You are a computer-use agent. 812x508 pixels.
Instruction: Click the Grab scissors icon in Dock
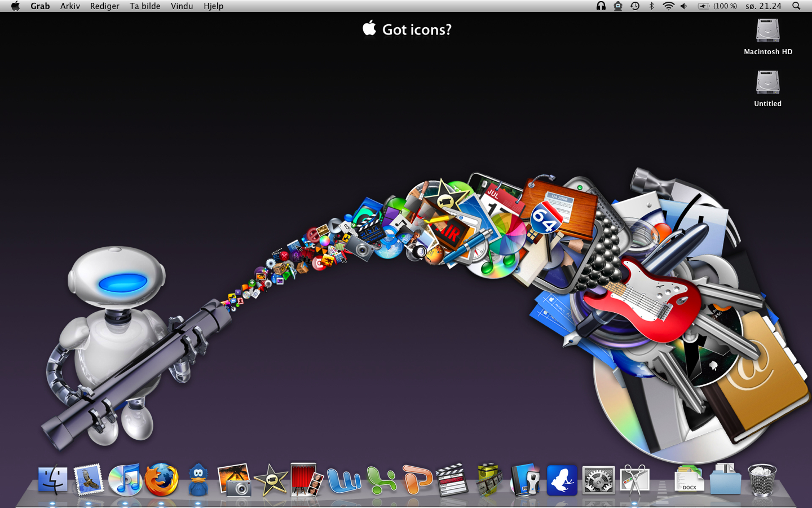[x=634, y=480]
